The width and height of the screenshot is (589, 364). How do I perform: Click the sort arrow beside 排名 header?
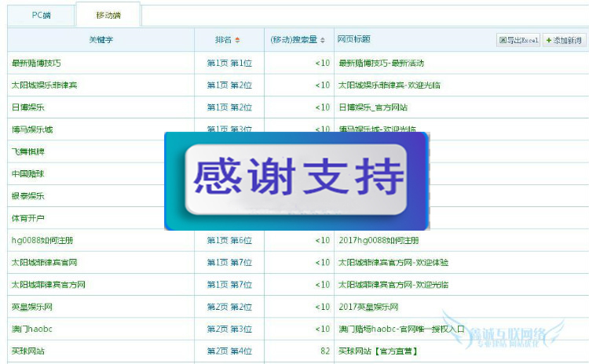click(x=238, y=40)
